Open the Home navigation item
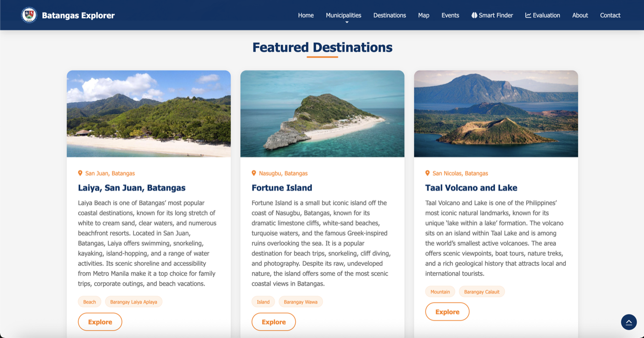The height and width of the screenshot is (338, 644). point(305,15)
